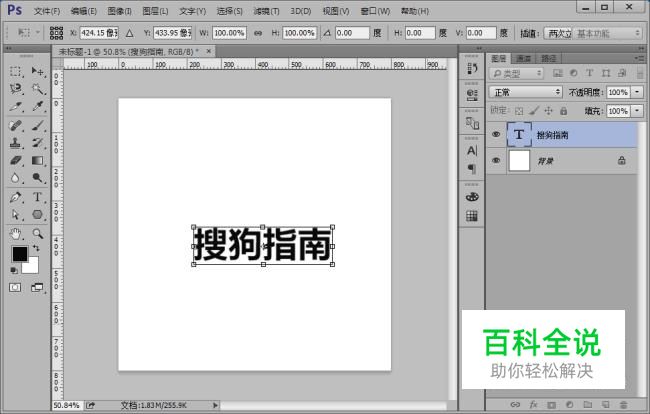The width and height of the screenshot is (650, 414).
Task: Open the Paragraph panel icon
Action: [x=472, y=168]
